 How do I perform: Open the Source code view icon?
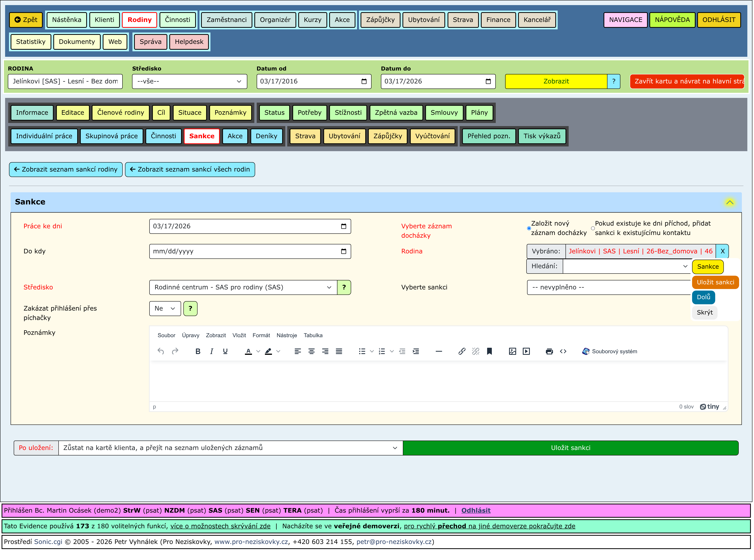tap(563, 351)
